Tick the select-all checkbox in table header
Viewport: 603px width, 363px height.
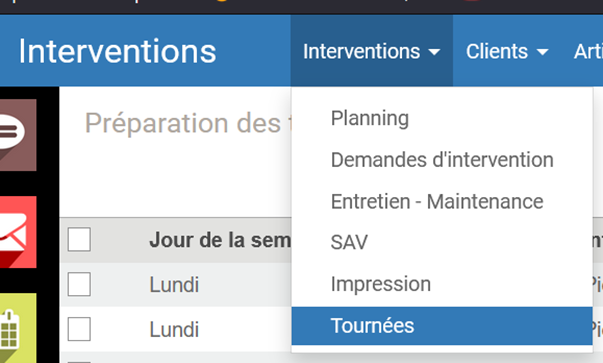pyautogui.click(x=79, y=239)
